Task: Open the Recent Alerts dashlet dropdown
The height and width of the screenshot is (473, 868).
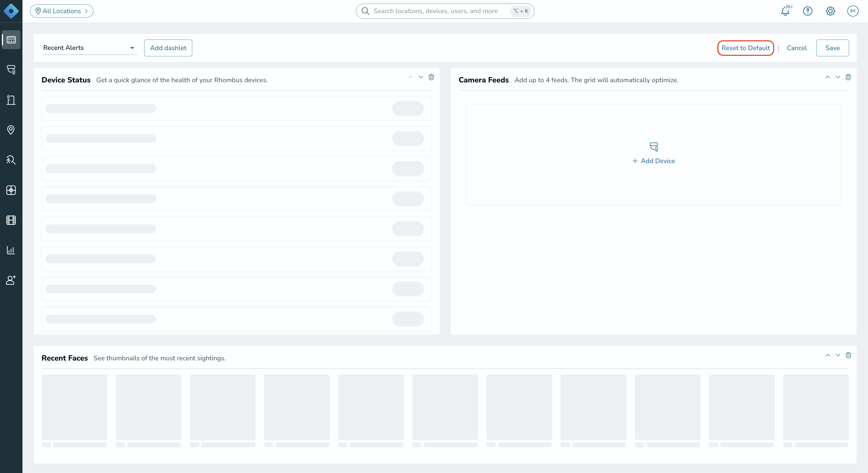Action: click(90, 48)
